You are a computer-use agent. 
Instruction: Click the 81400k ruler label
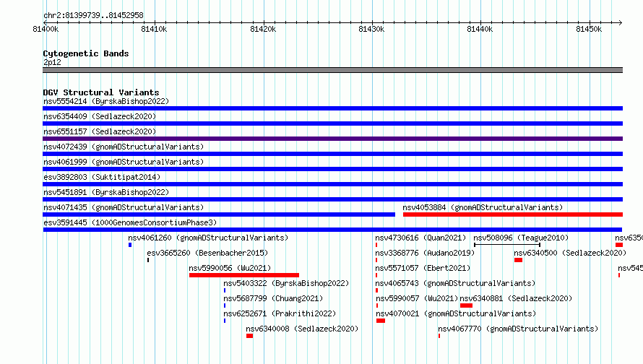coord(46,29)
